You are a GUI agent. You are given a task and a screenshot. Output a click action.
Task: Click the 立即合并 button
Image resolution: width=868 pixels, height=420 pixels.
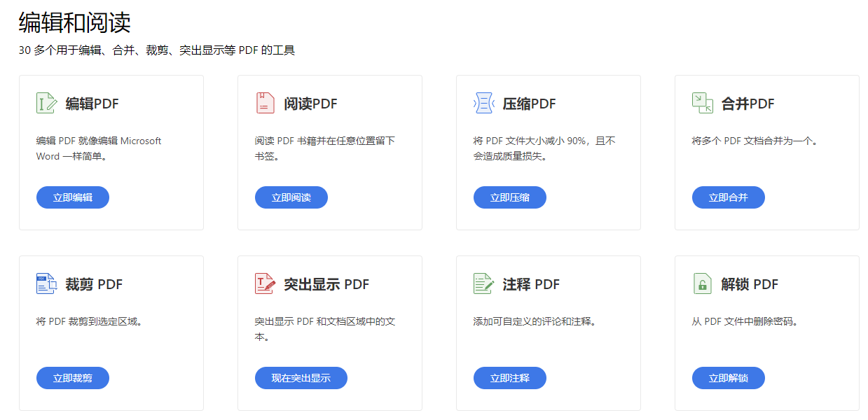point(729,197)
